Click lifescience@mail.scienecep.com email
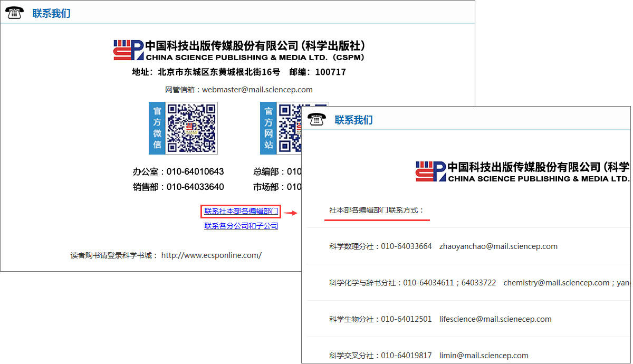The image size is (633, 364). click(495, 319)
